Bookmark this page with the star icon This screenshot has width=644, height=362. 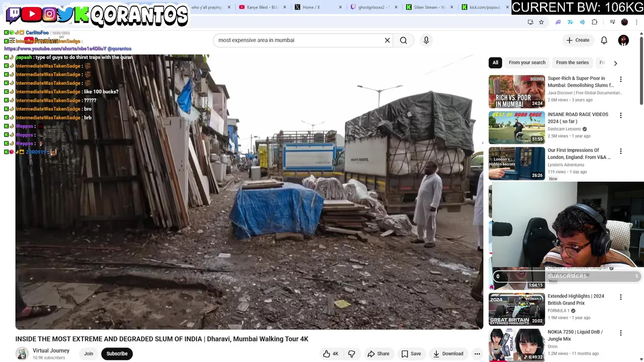pyautogui.click(x=541, y=22)
